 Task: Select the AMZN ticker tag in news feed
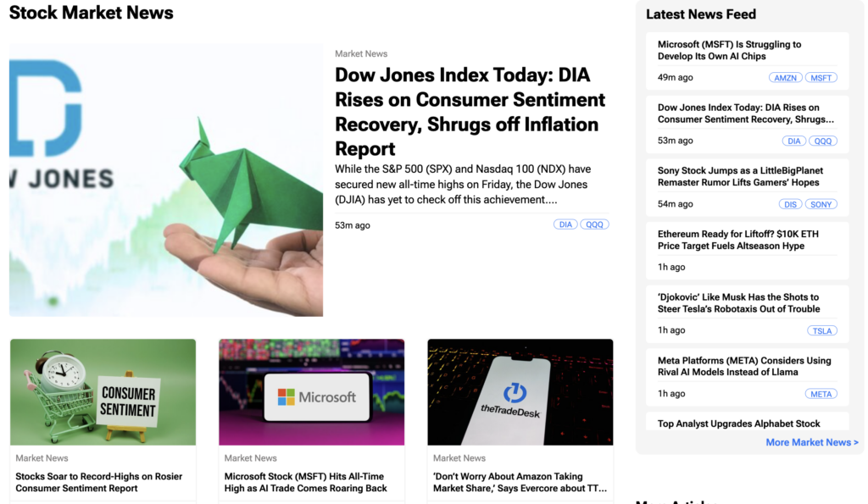785,78
